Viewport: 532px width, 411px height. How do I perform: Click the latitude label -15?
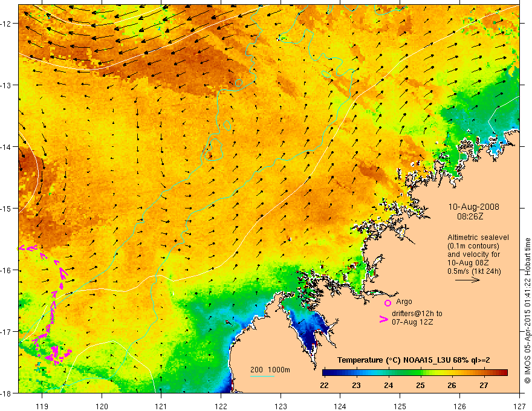click(x=7, y=208)
